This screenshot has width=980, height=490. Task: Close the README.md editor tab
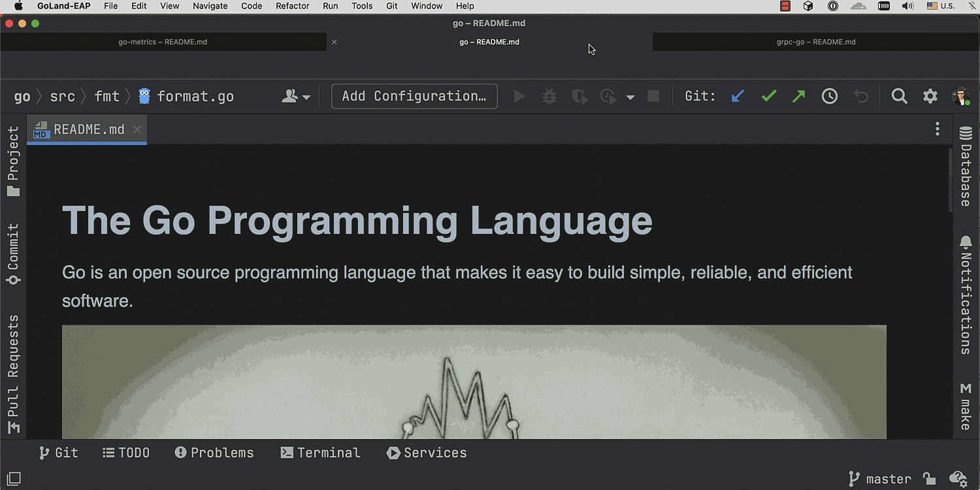point(137,129)
